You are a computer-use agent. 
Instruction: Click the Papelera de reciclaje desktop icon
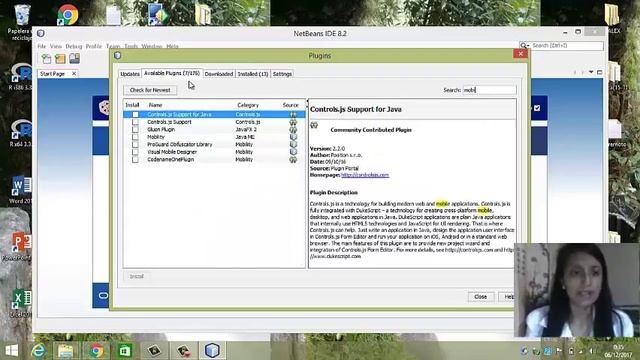(21, 22)
